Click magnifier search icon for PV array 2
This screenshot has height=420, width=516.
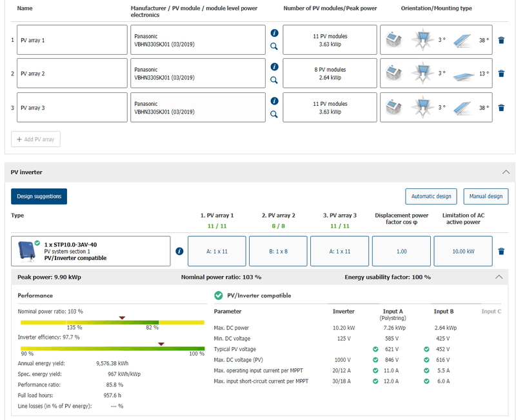tap(274, 80)
